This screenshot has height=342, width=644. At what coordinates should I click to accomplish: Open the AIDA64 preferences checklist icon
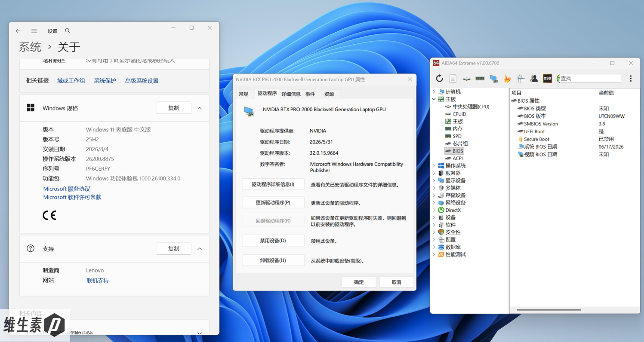(521, 79)
